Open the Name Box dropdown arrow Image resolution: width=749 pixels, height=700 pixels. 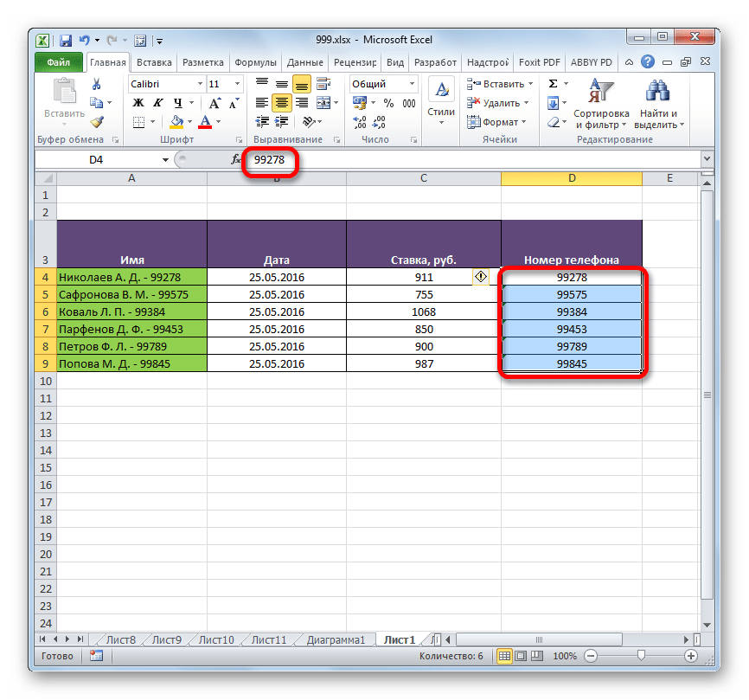tap(166, 160)
